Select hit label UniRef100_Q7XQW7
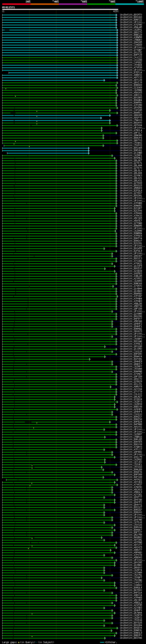Image resolution: width=146 pixels, height=644 pixels. coord(131,50)
